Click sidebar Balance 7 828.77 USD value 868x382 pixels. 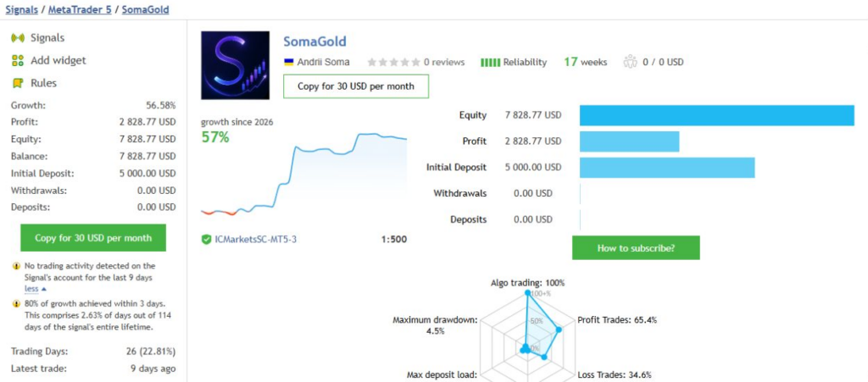point(147,157)
